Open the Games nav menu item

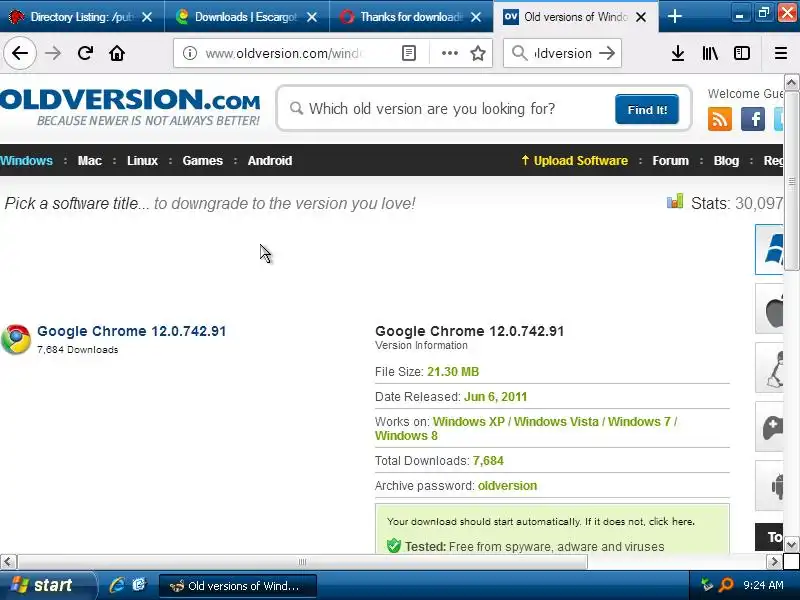pos(203,161)
